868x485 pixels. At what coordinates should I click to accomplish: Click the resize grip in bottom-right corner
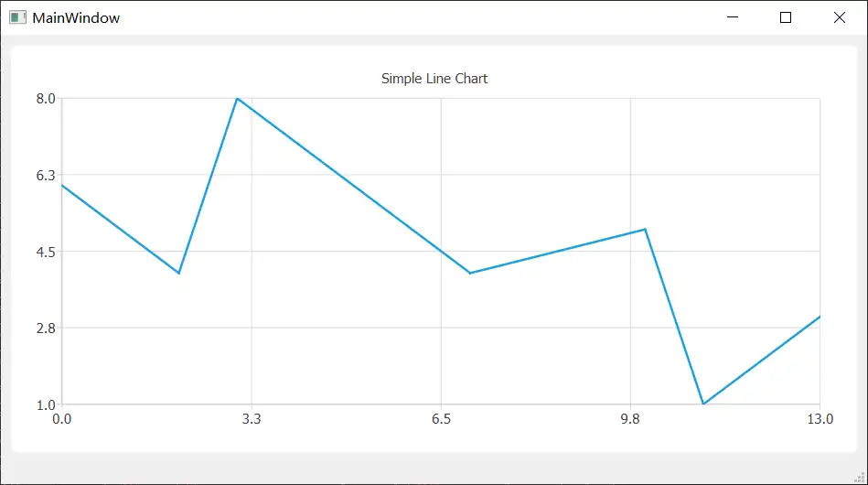click(x=861, y=478)
